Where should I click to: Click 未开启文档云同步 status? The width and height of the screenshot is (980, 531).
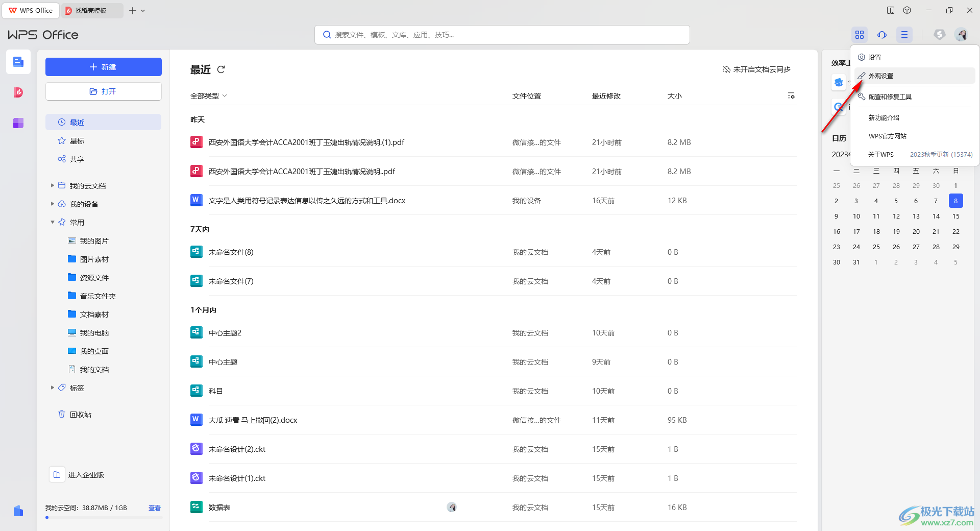(x=756, y=69)
